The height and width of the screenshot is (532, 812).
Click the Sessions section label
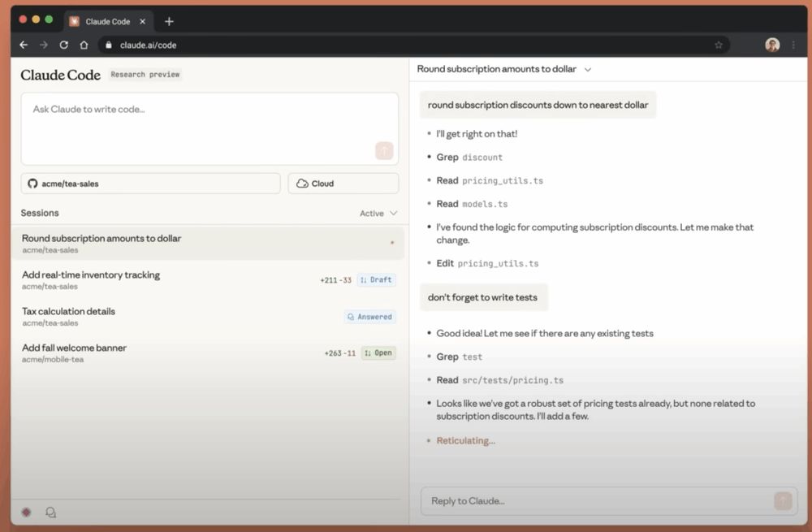[x=40, y=213]
